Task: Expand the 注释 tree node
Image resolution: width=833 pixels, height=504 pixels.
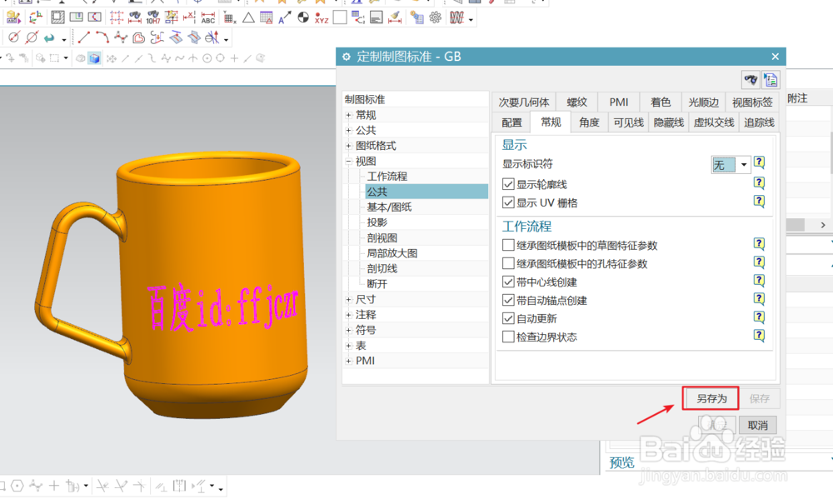Action: coord(348,315)
